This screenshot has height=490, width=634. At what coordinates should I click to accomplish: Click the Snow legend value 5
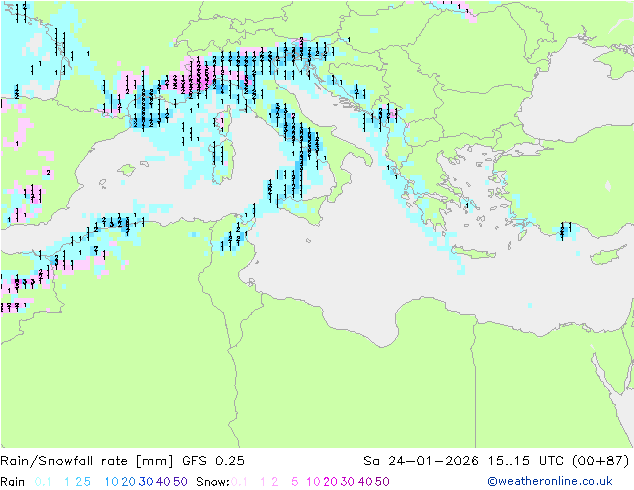(295, 482)
